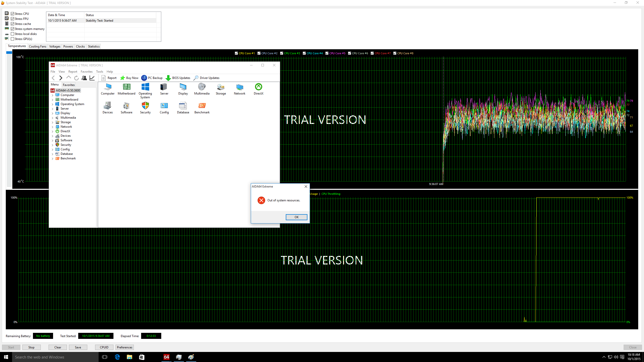Viewport: 644px width, 362px height.
Task: Expand the Network tree node
Action: tap(53, 127)
